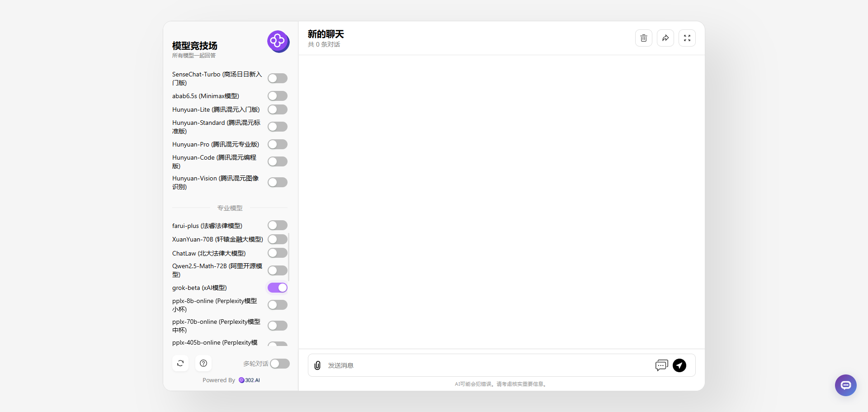Screen dimensions: 868x412
Task: Expand chat to fullscreen
Action: [687, 38]
